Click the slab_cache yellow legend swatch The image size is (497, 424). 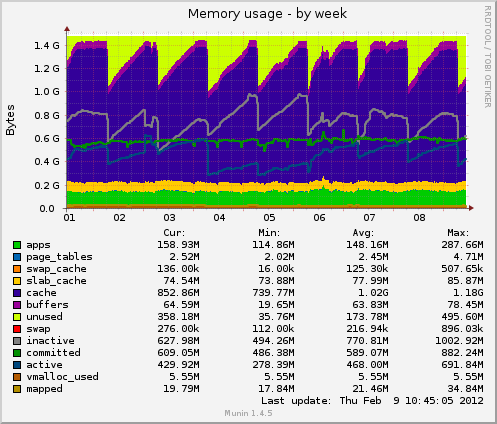tap(17, 281)
